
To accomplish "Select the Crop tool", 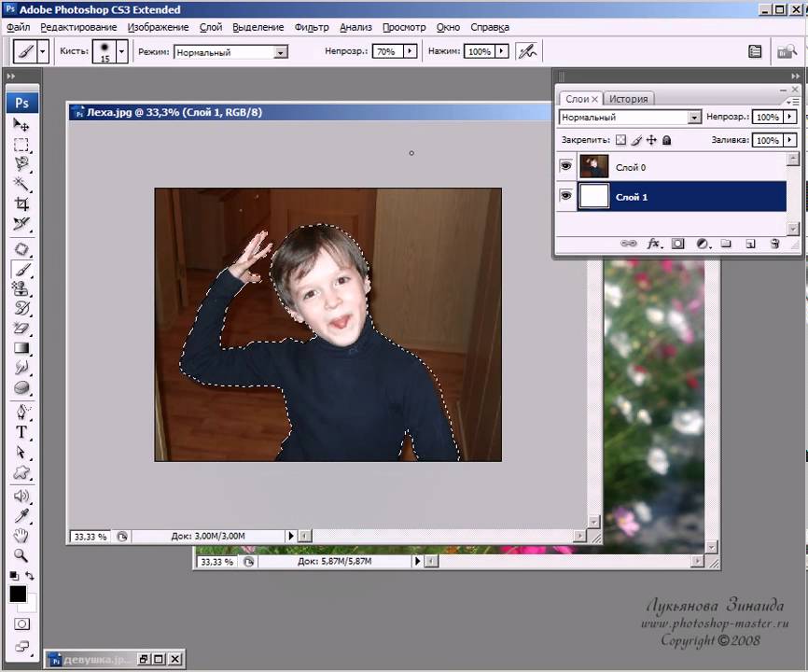I will (21, 203).
